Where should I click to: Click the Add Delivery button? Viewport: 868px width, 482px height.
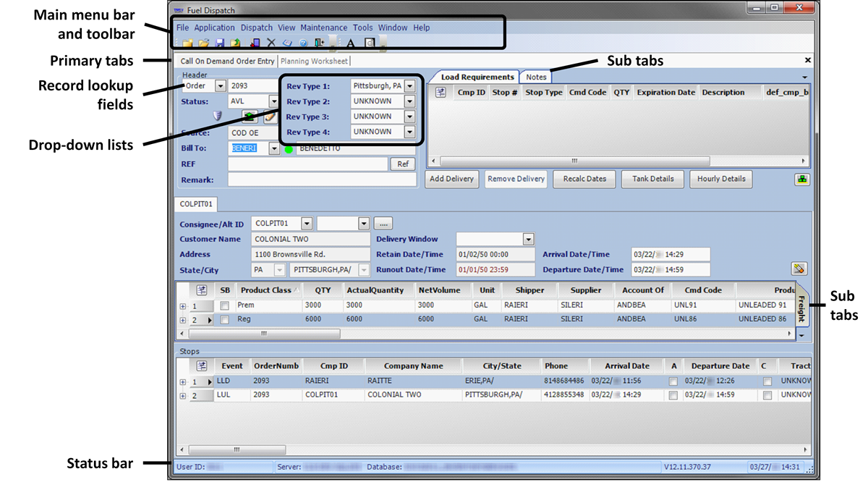click(x=451, y=179)
